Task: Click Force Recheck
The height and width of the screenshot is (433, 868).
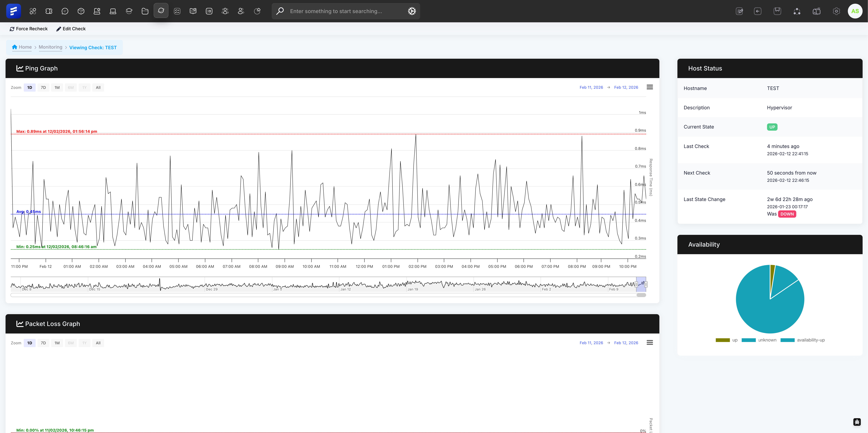Action: [29, 29]
